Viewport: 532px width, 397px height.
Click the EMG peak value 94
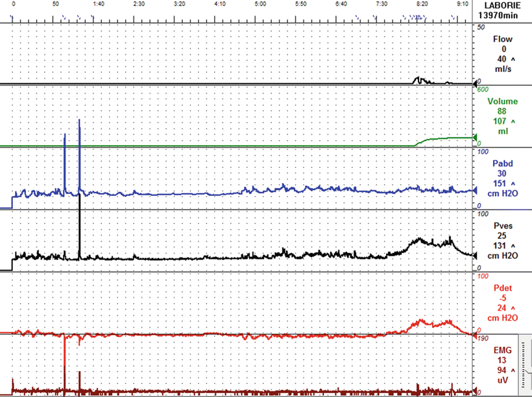click(502, 370)
